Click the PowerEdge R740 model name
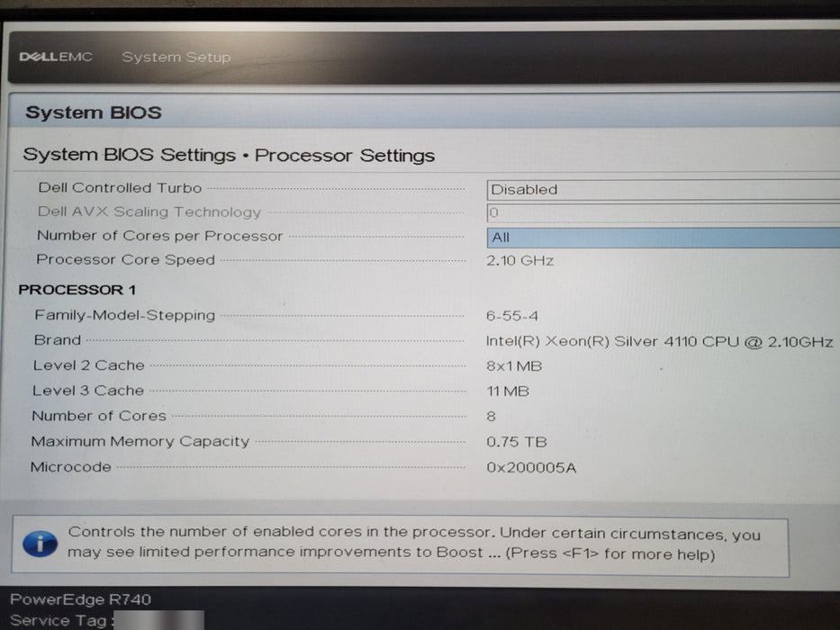Viewport: 840px width, 630px height. pyautogui.click(x=80, y=598)
